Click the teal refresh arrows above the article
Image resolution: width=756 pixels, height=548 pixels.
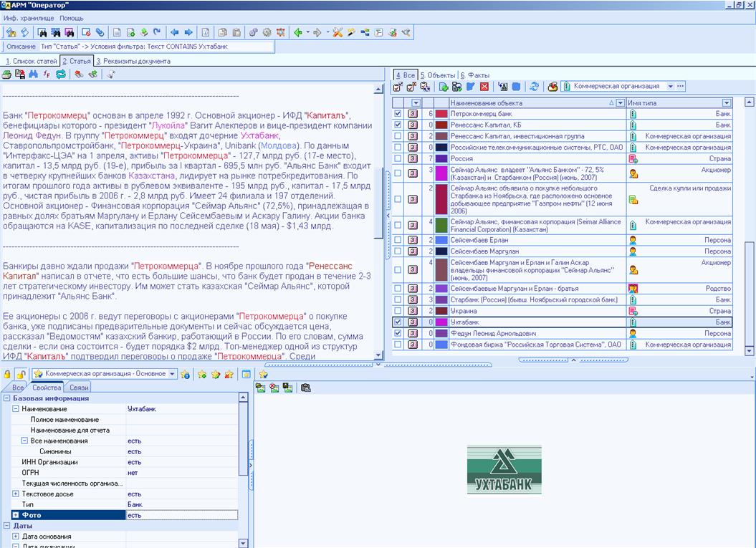coord(61,74)
